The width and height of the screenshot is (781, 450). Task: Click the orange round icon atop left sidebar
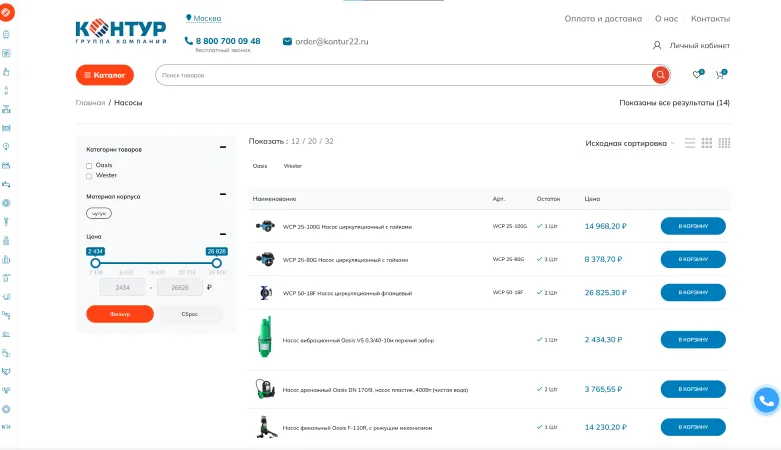click(6, 12)
